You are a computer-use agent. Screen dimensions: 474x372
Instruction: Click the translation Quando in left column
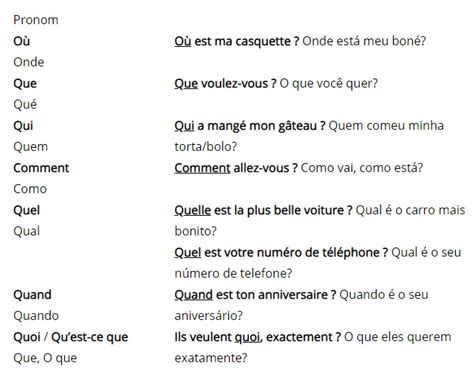click(x=36, y=316)
